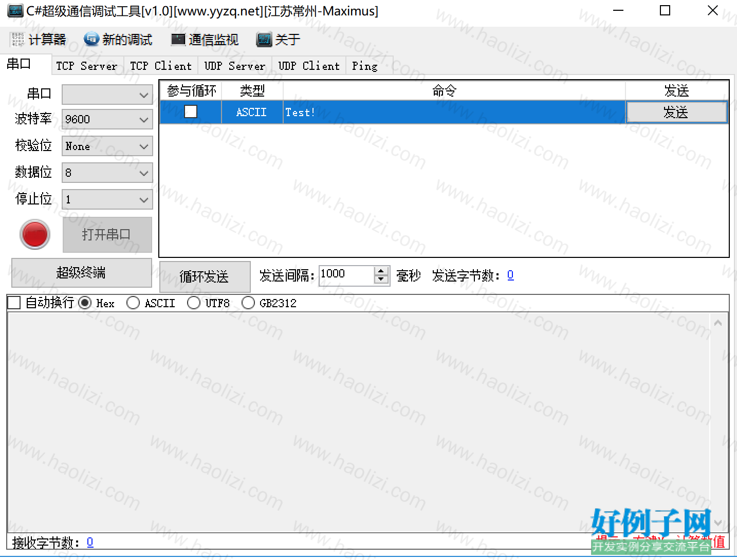Click the 发送 column header

pos(677,91)
